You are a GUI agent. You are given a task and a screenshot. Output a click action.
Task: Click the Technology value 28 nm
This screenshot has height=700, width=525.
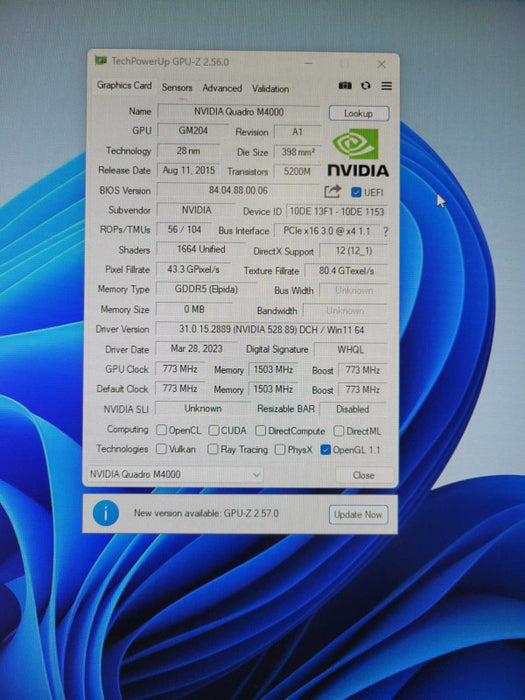pos(188,150)
